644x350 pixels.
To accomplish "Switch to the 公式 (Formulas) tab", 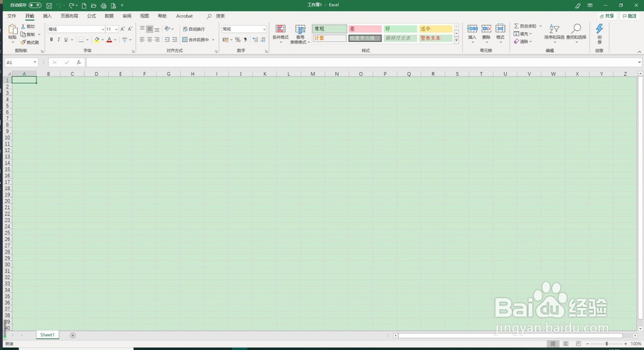I will [91, 16].
